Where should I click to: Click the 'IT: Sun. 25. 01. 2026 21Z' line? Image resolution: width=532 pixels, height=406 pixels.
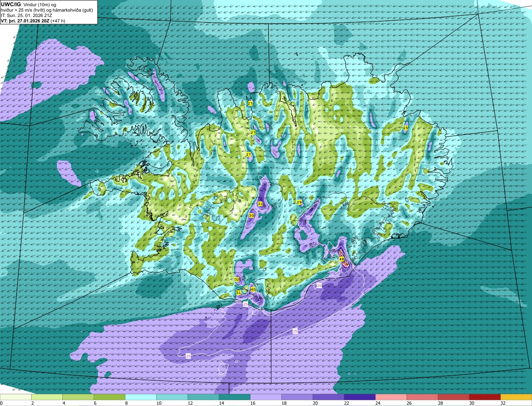coord(27,15)
